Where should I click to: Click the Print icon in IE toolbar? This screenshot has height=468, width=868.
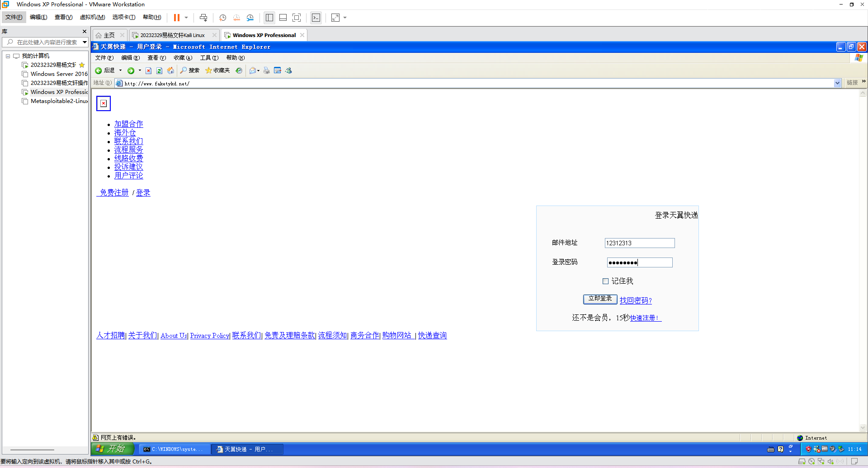pos(266,70)
